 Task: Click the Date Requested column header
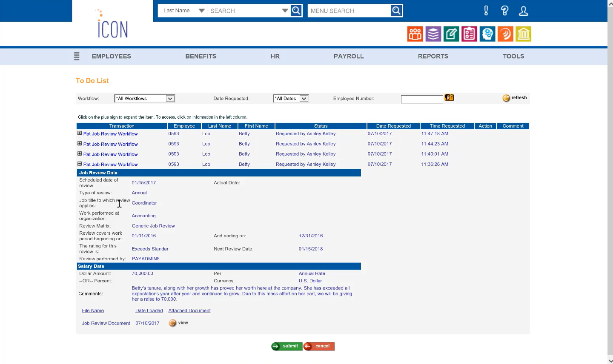point(393,126)
